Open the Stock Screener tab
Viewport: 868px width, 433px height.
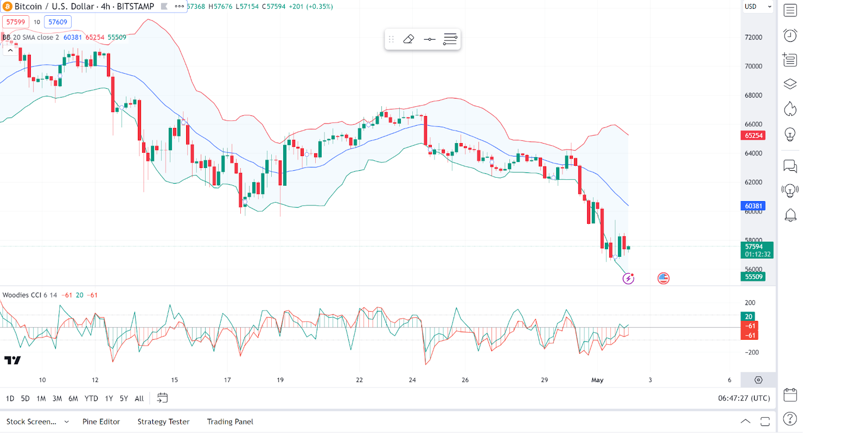coord(31,422)
